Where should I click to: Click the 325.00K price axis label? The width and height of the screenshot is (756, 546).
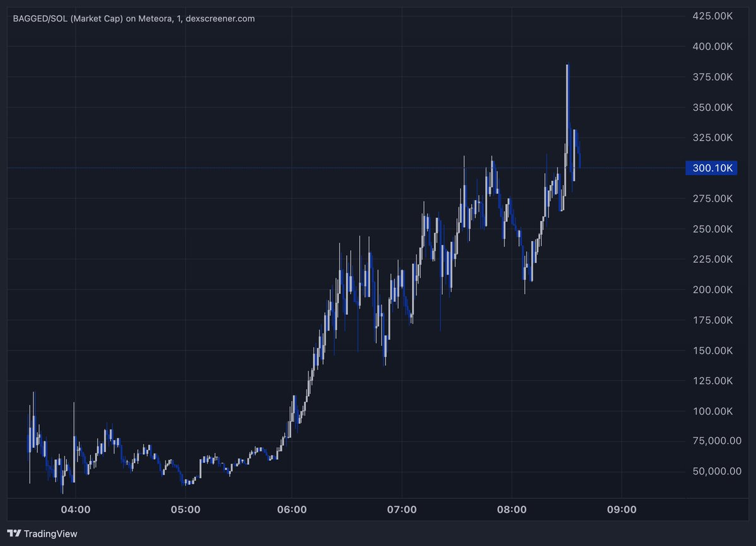713,137
